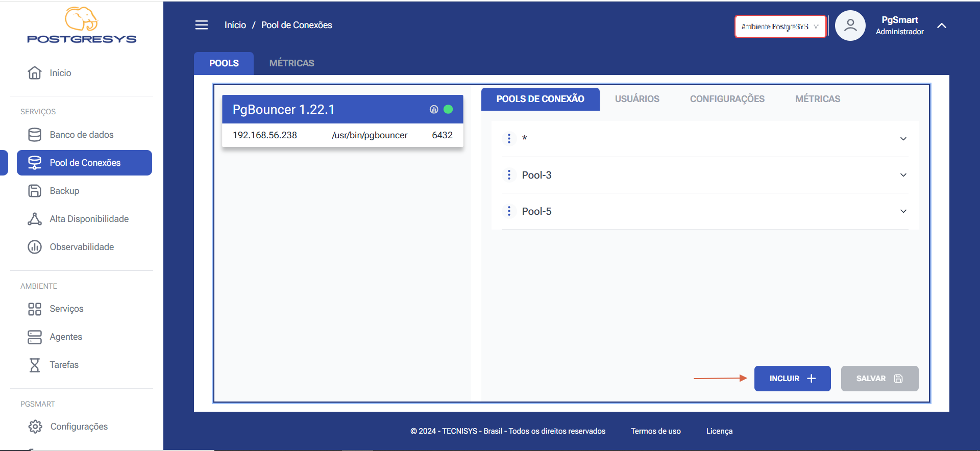Open Alta Disponibilidade menu label
The image size is (980, 451).
(89, 219)
